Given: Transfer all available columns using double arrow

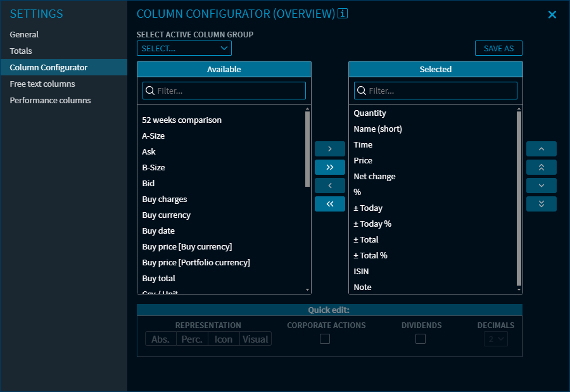Looking at the screenshot, I should coord(330,167).
